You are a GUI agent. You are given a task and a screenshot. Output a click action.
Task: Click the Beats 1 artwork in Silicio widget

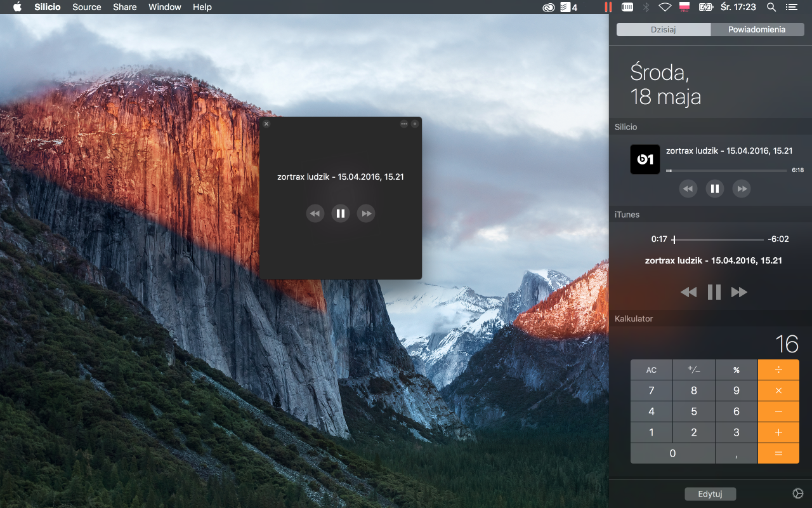pyautogui.click(x=645, y=159)
